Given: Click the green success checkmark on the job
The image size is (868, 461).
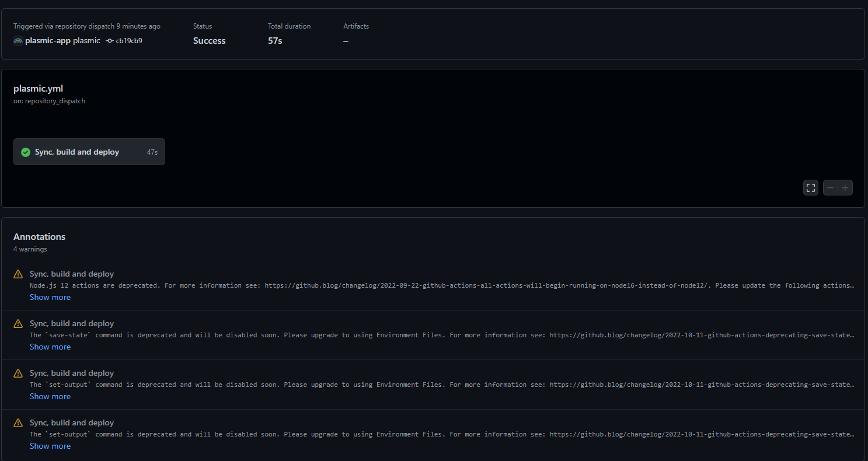Looking at the screenshot, I should point(26,152).
